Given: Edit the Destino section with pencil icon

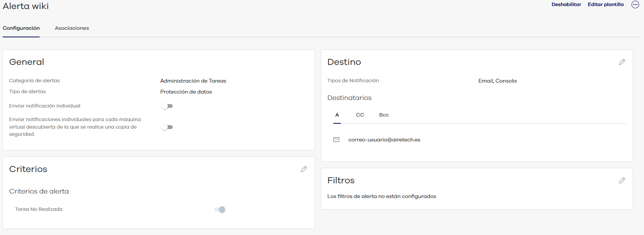Looking at the screenshot, I should (622, 62).
